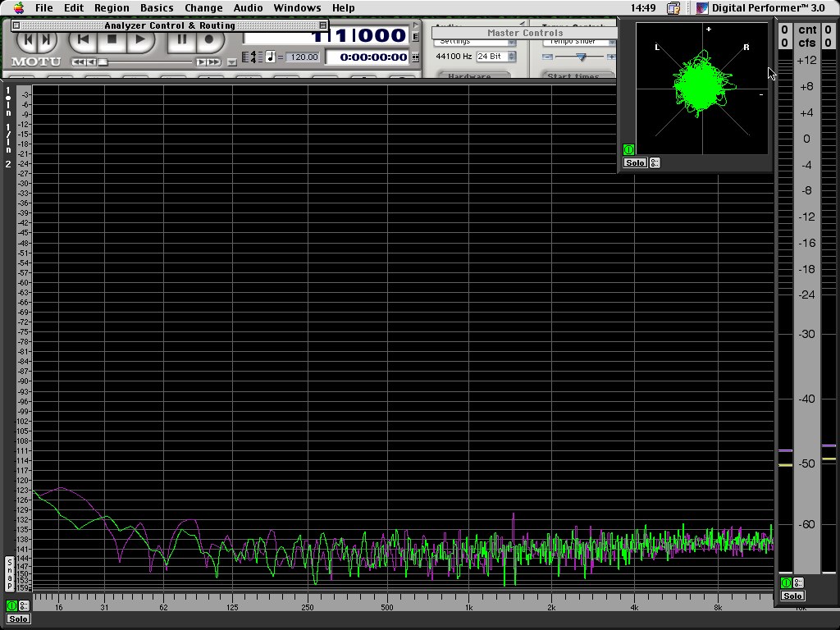This screenshot has height=630, width=840.
Task: Click the 4/4 meter icon
Action: pyautogui.click(x=253, y=57)
